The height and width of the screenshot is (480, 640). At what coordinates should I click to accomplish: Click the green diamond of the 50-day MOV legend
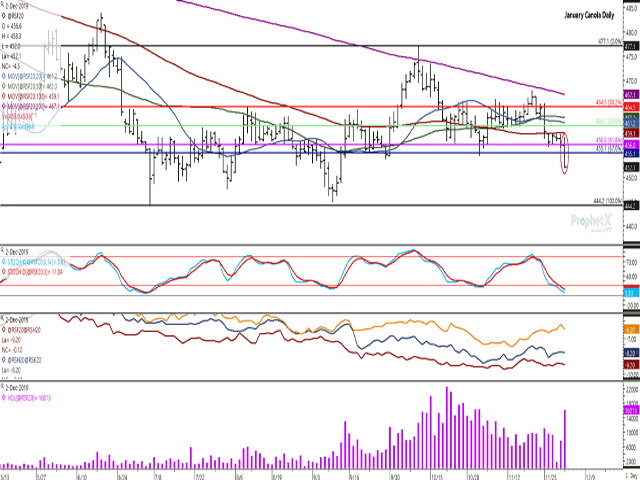tap(3, 86)
